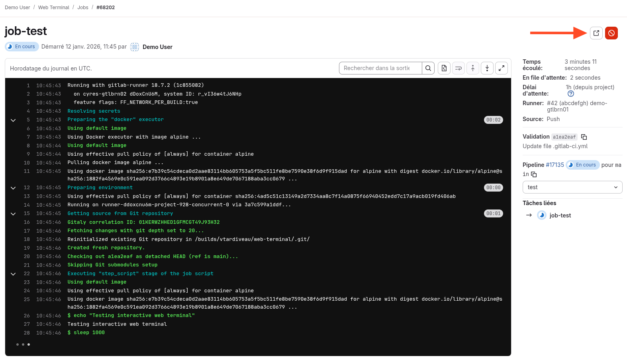Collapse the 'Preparing the docker executor' section
Screen dimensions: 627x364
click(x=13, y=120)
